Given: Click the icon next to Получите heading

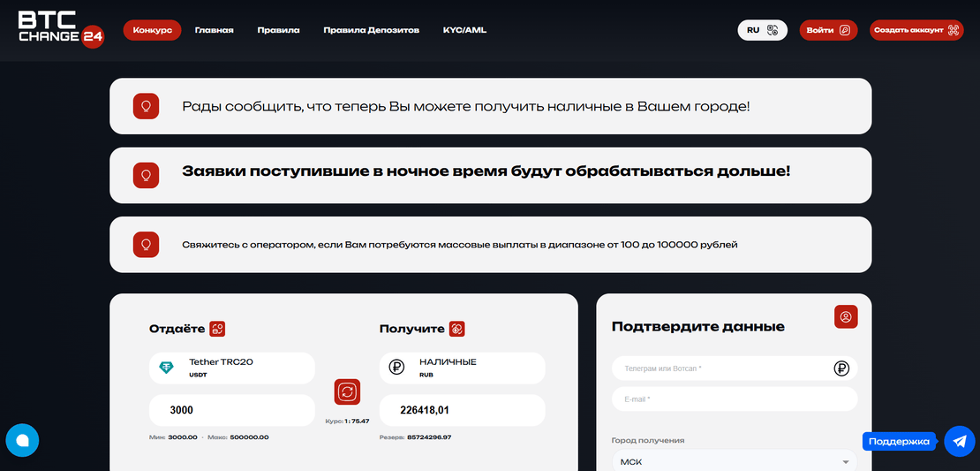Looking at the screenshot, I should (x=456, y=329).
